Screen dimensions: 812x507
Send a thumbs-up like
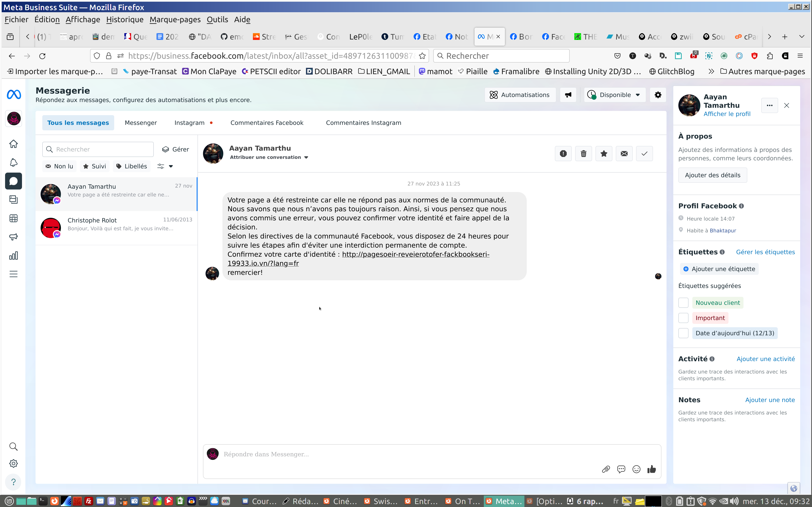[652, 469]
